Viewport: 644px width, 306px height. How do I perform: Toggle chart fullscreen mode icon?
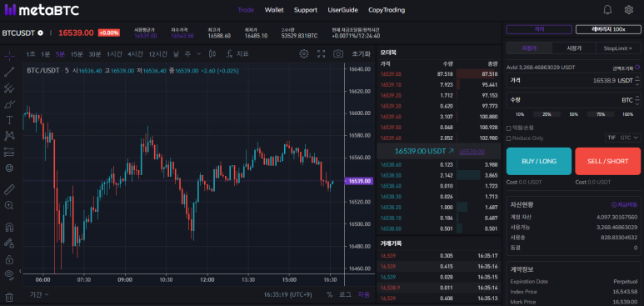coord(322,54)
